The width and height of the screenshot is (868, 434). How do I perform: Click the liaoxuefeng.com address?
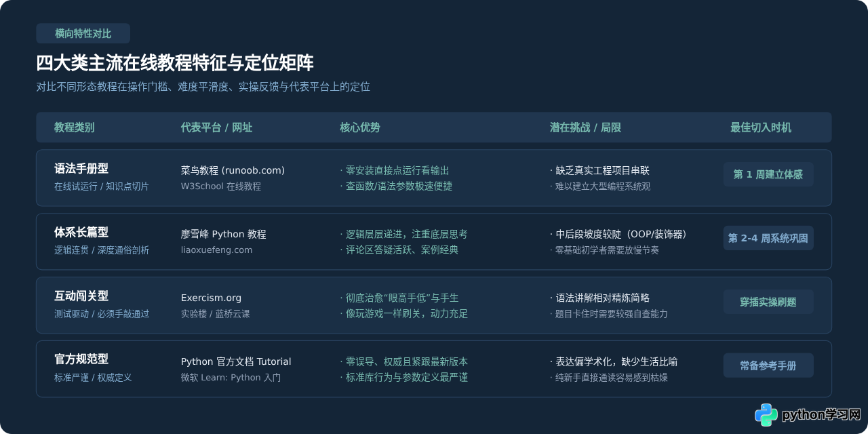216,250
